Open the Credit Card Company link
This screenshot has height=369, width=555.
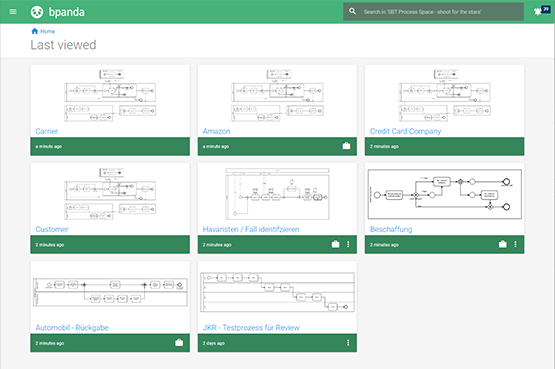pyautogui.click(x=405, y=131)
